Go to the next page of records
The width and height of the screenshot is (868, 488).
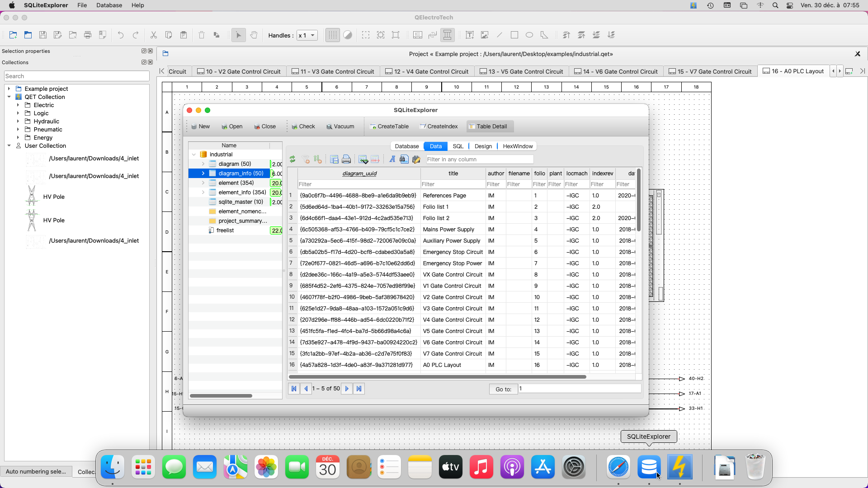point(347,389)
